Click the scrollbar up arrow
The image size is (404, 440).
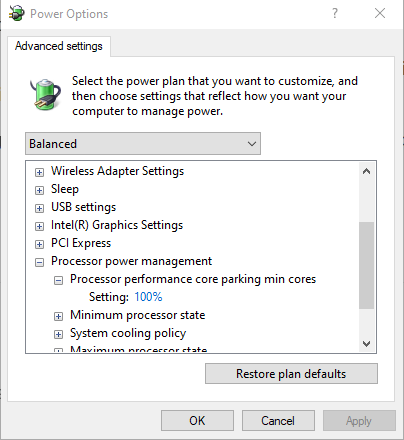tap(367, 171)
